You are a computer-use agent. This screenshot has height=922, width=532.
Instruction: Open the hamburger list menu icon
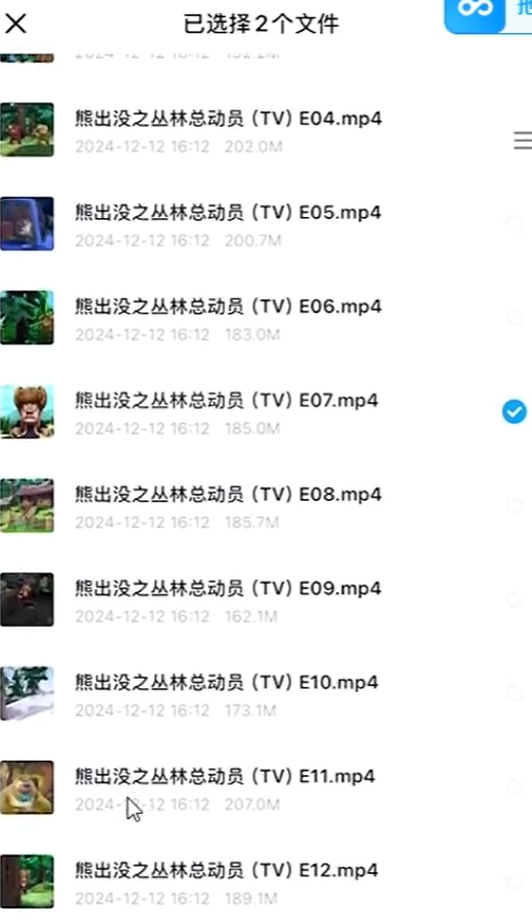tap(523, 141)
